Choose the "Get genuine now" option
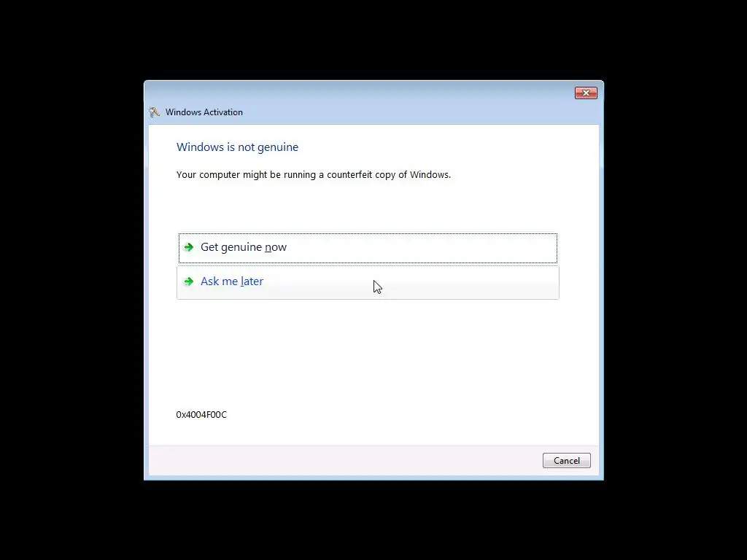Screen dimensions: 747x560 tap(368, 248)
